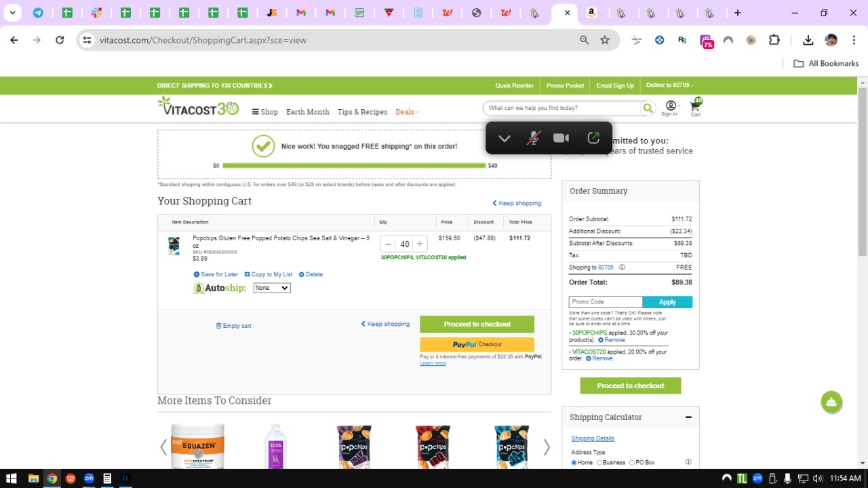
Task: Open the PayPal Learn more link
Action: tap(433, 363)
